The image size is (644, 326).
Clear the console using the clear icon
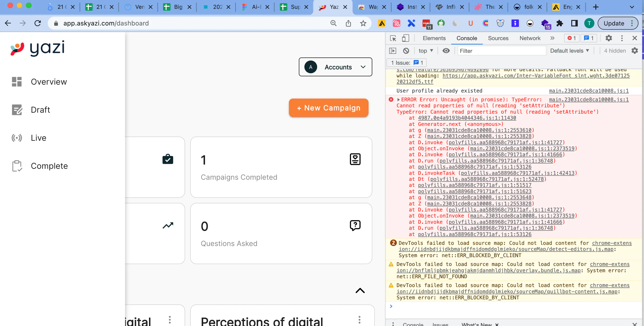click(406, 51)
